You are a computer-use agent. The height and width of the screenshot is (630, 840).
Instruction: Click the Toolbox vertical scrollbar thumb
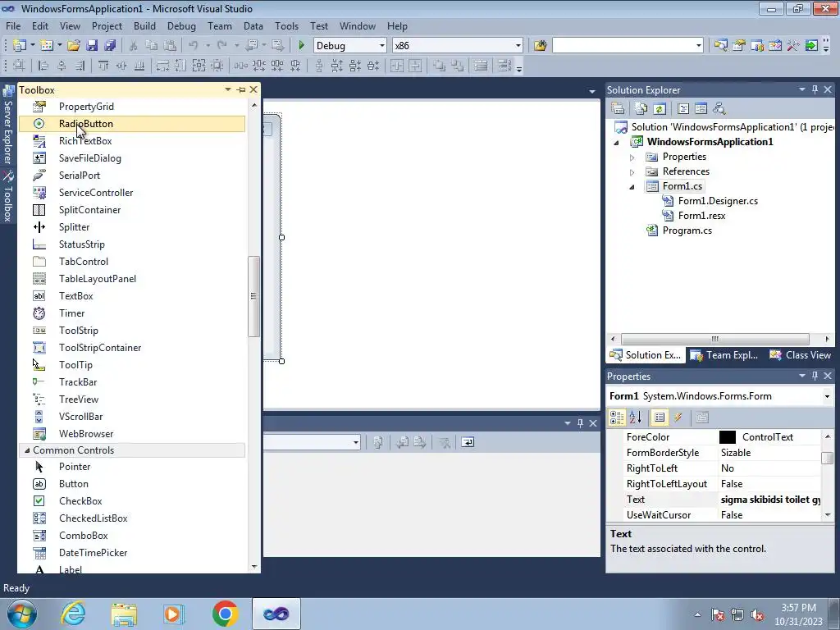(253, 296)
